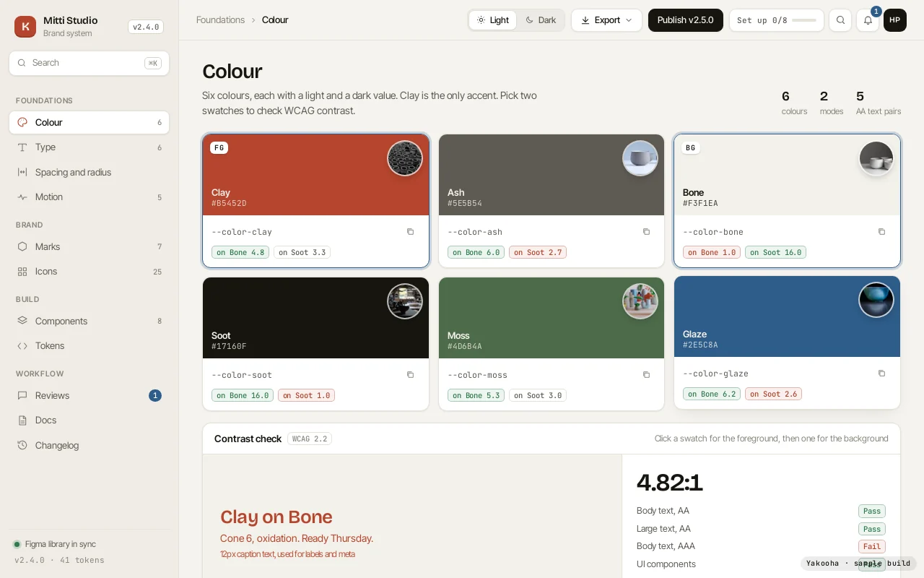Click the Mitti Studio K logo
Viewport: 924px width, 578px height.
[x=25, y=27]
